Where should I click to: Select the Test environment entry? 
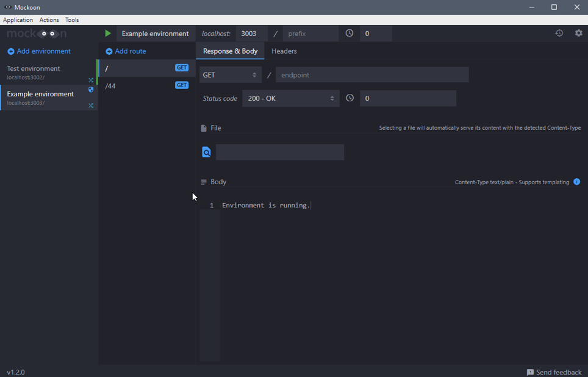point(48,73)
